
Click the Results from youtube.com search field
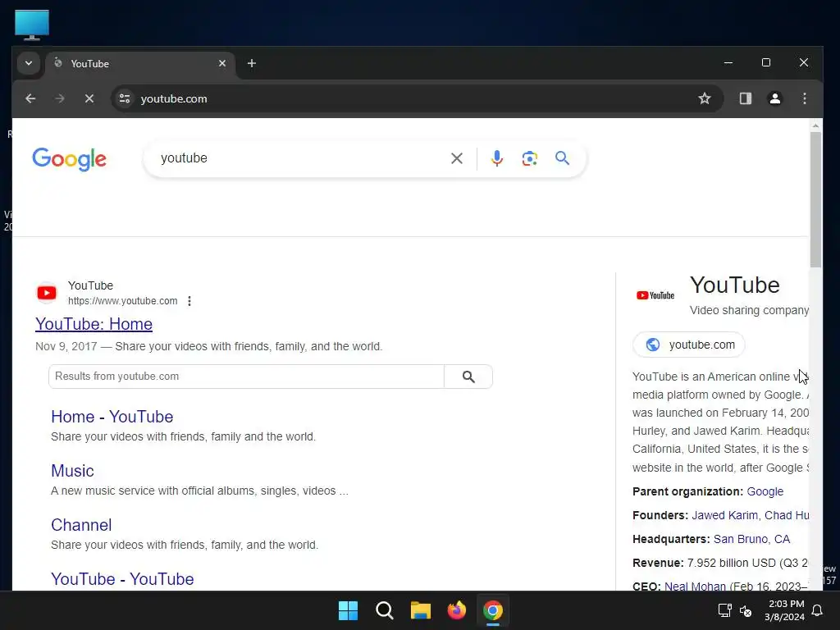click(x=246, y=377)
